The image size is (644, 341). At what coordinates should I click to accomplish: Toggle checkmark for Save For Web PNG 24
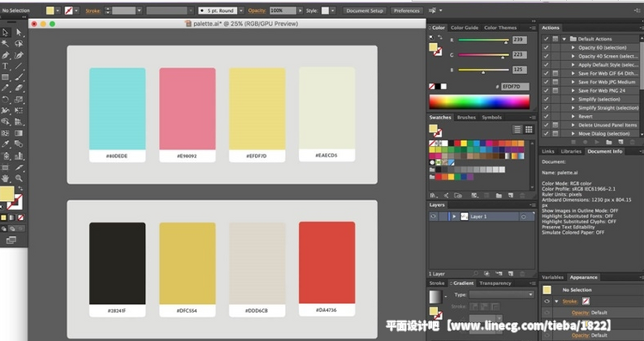pyautogui.click(x=546, y=90)
